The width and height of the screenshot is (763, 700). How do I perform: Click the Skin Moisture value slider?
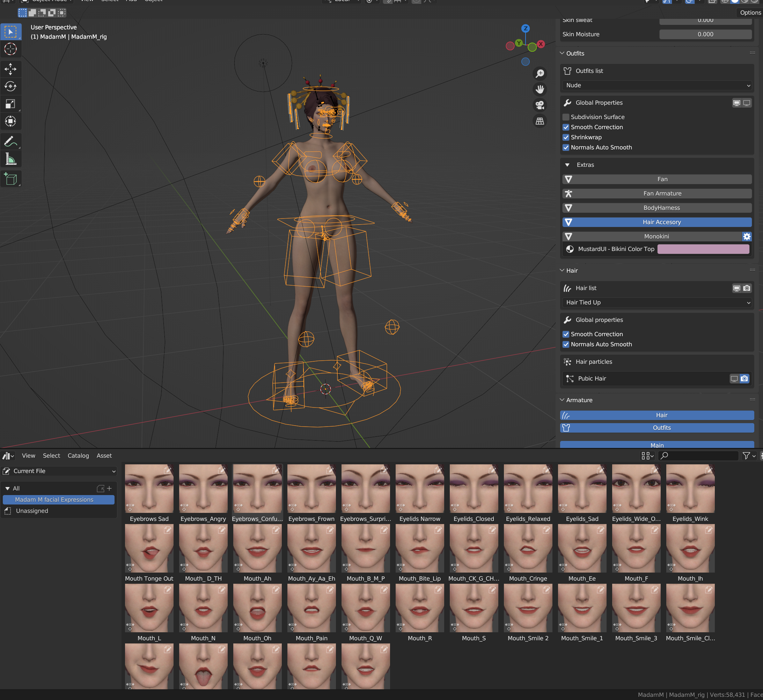705,34
